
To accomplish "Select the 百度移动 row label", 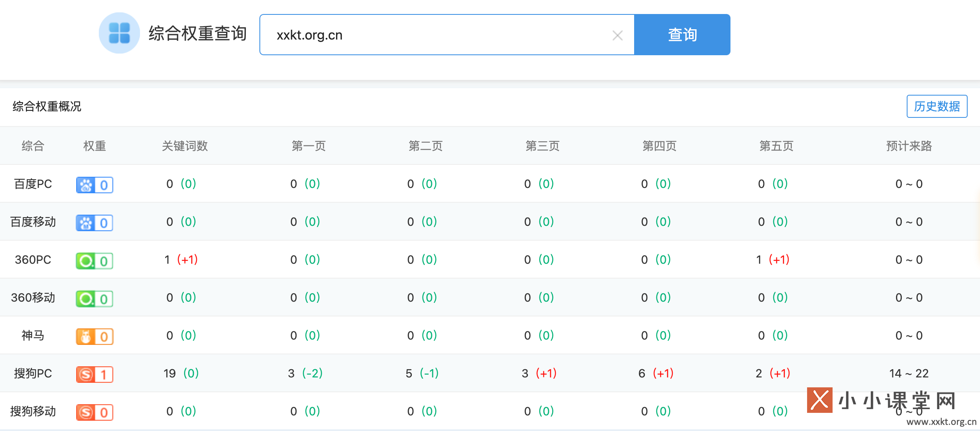I will [33, 222].
